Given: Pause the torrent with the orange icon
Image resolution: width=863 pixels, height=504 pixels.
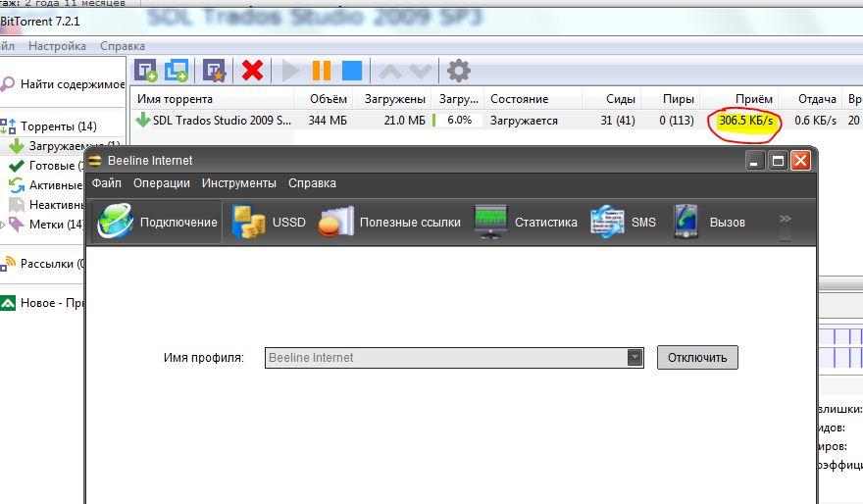Looking at the screenshot, I should (322, 71).
